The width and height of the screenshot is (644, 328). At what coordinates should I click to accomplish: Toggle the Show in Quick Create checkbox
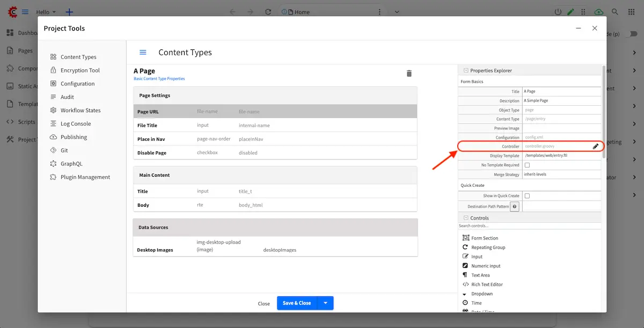[x=527, y=196]
